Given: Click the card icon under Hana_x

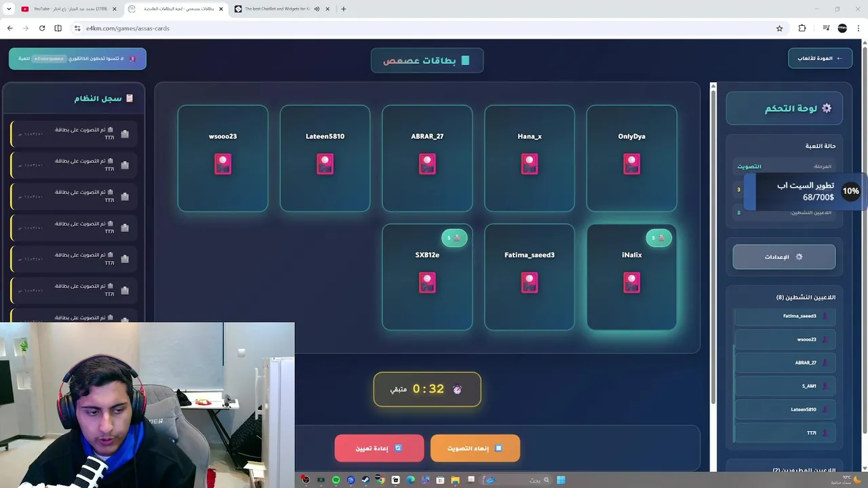Looking at the screenshot, I should tap(530, 164).
